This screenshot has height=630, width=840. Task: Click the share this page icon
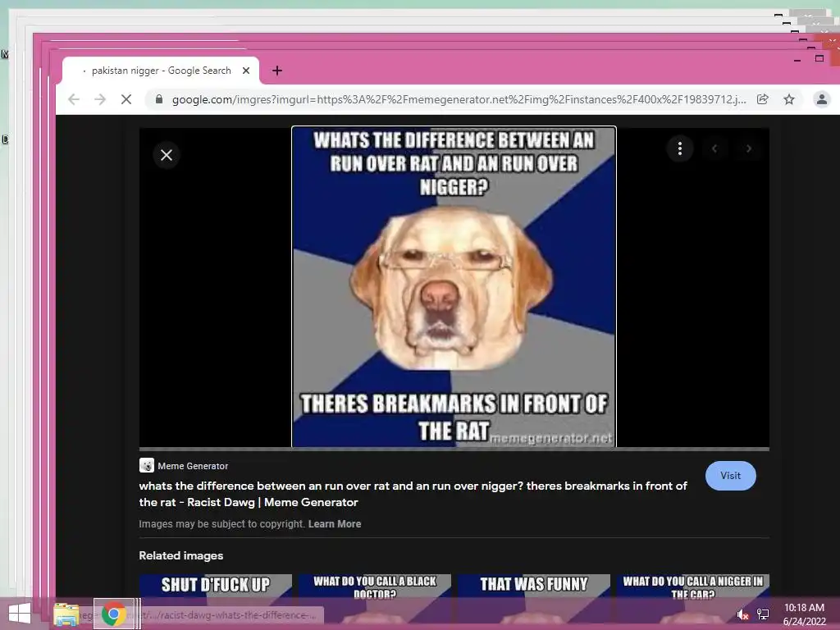[762, 99]
